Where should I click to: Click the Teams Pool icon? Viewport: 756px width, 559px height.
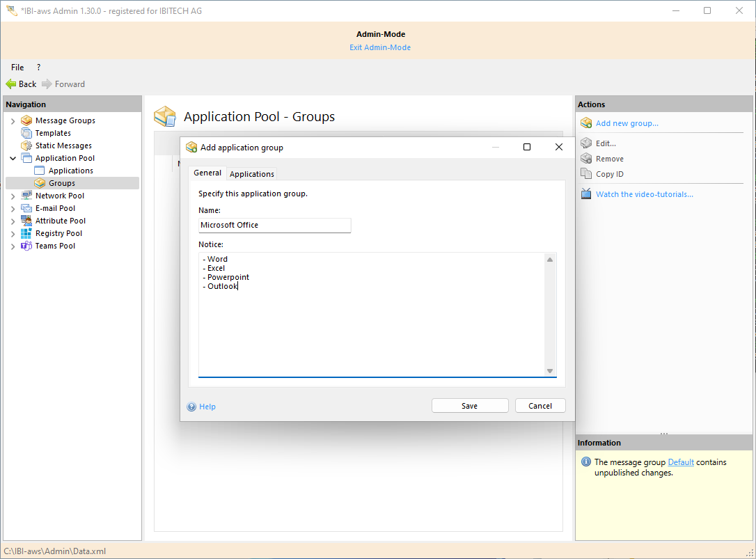[26, 246]
